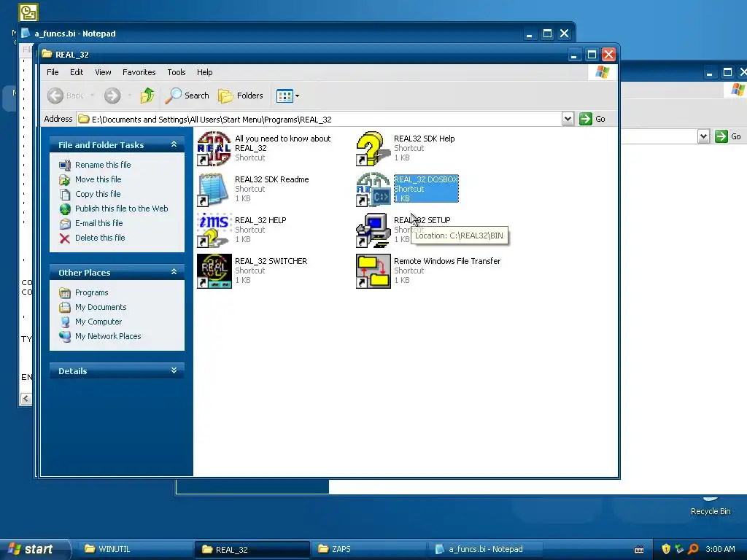This screenshot has height=560, width=747.
Task: Open the File menu
Action: click(x=53, y=72)
